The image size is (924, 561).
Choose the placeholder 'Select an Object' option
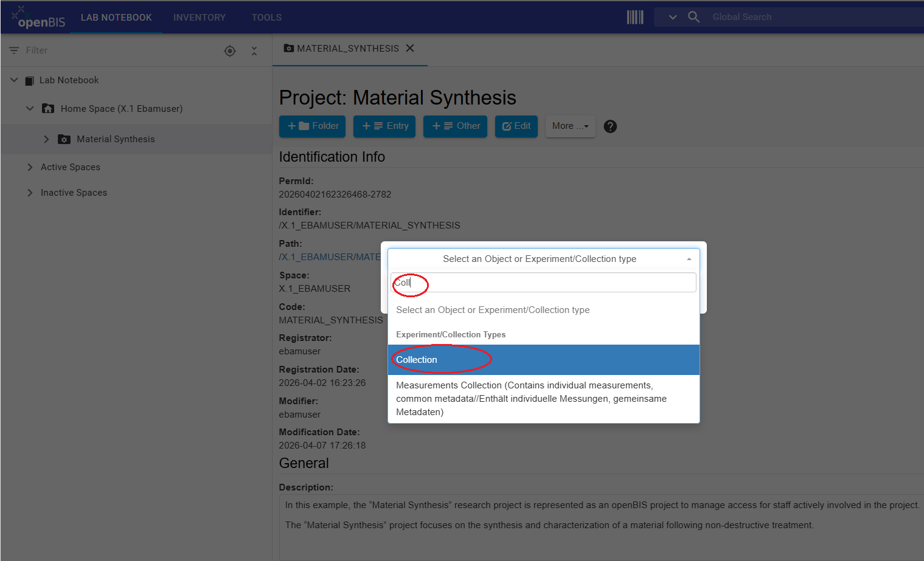click(x=543, y=310)
